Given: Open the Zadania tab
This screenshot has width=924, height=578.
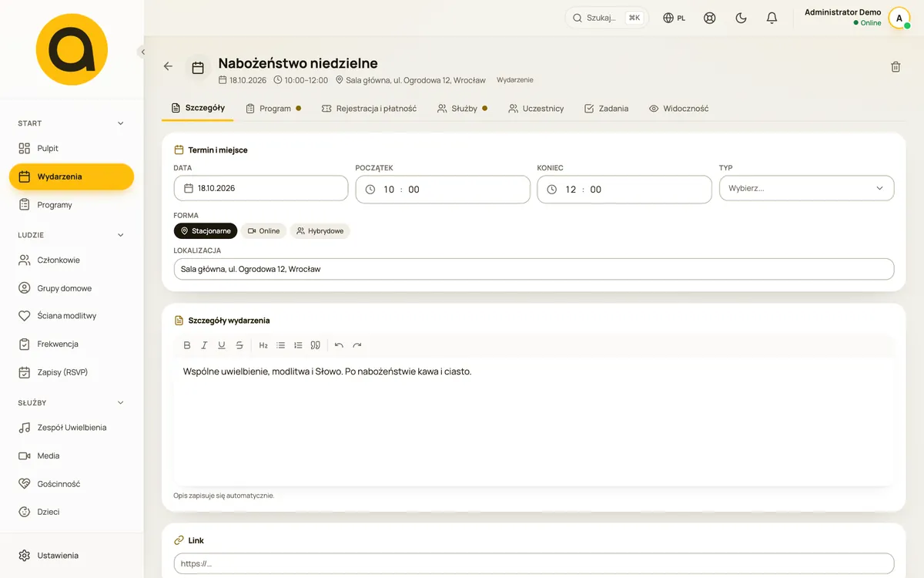Looking at the screenshot, I should [x=606, y=109].
